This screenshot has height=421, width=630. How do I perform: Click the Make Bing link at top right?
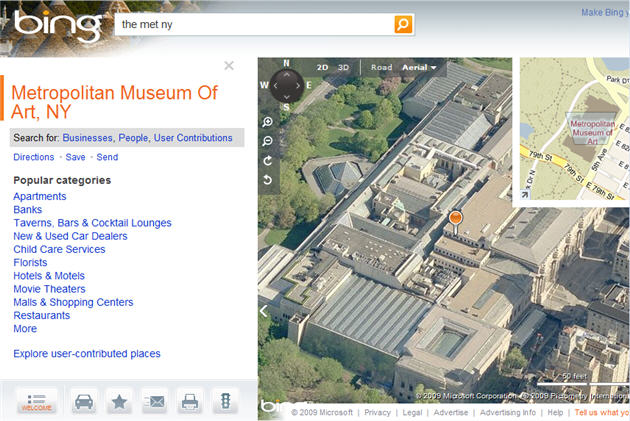605,12
